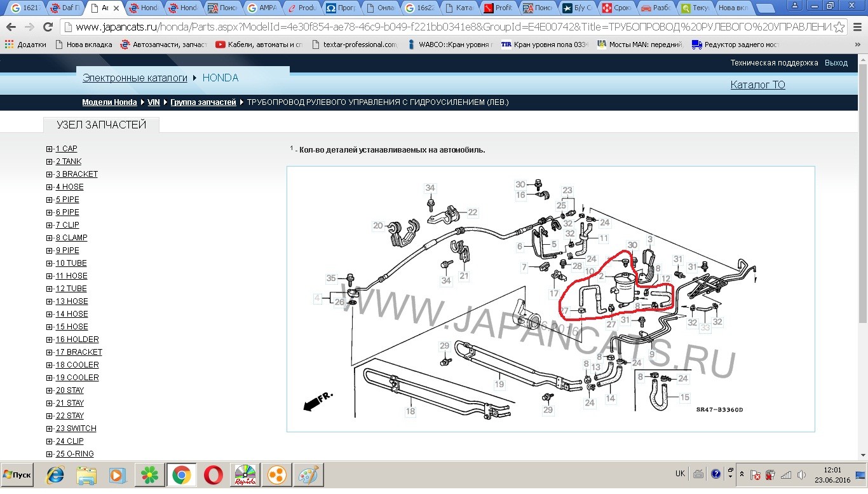Switch to the Daf browser tab
Screen dimensions: 868x494
coord(65,8)
